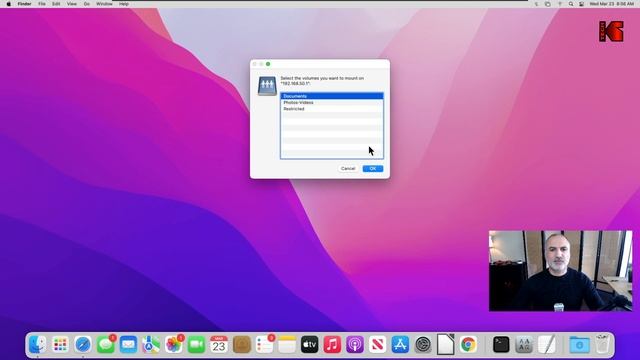Open the Downloads folder in Dock

pyautogui.click(x=579, y=344)
